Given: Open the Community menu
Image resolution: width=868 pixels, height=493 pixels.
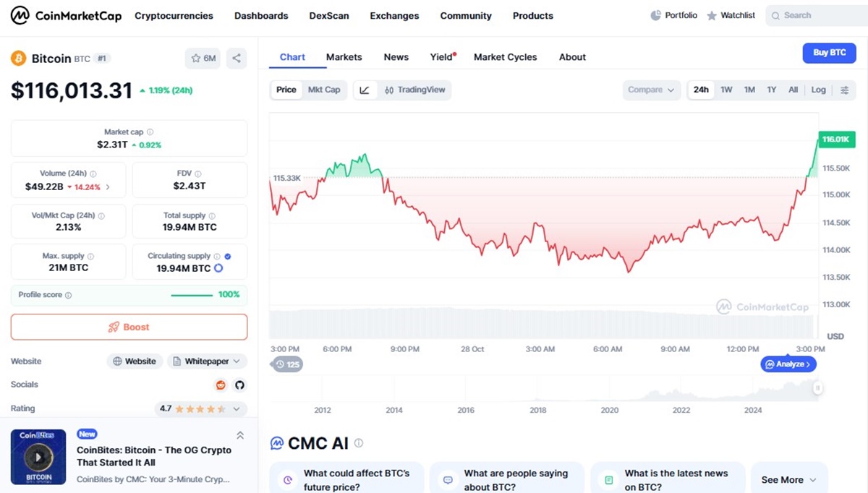Looking at the screenshot, I should pyautogui.click(x=466, y=15).
